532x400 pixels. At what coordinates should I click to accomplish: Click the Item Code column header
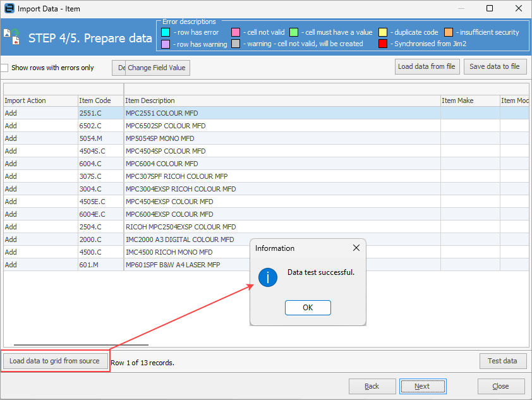(100, 100)
